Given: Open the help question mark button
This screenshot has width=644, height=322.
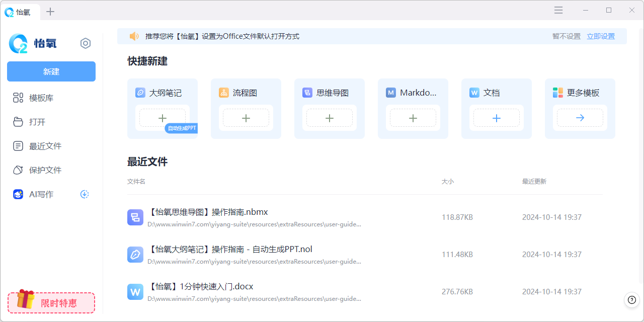Looking at the screenshot, I should click(631, 300).
